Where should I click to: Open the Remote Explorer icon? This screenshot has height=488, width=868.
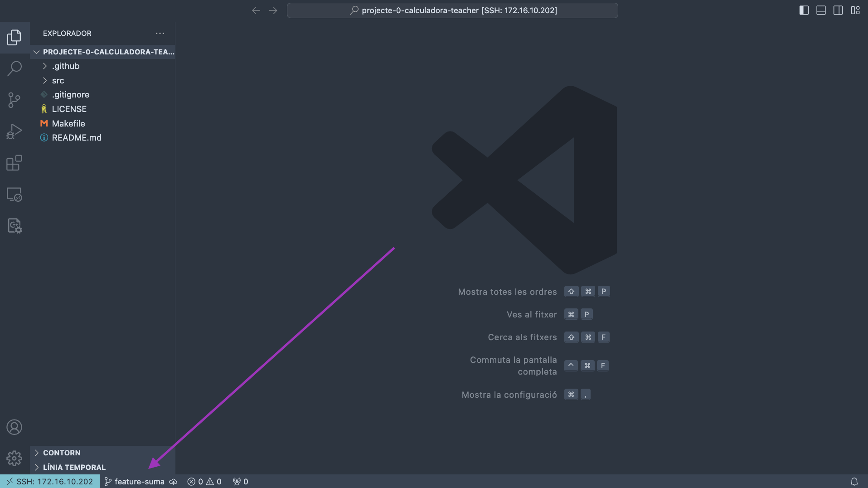(15, 194)
